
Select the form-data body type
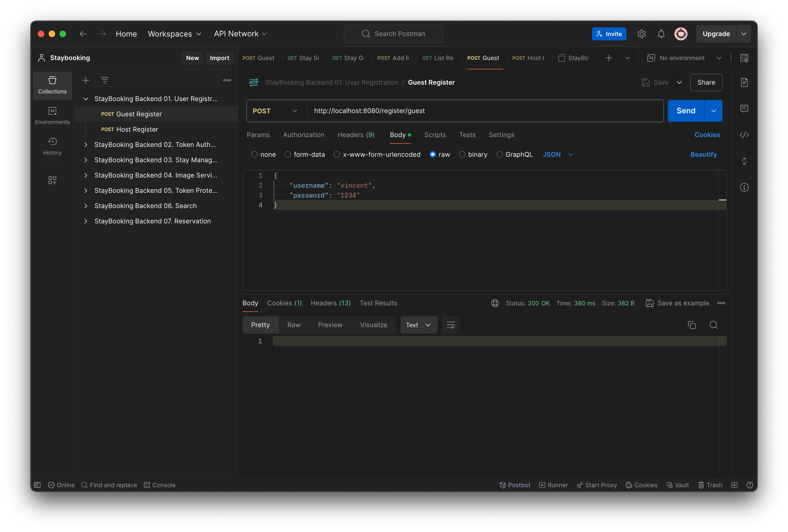288,154
